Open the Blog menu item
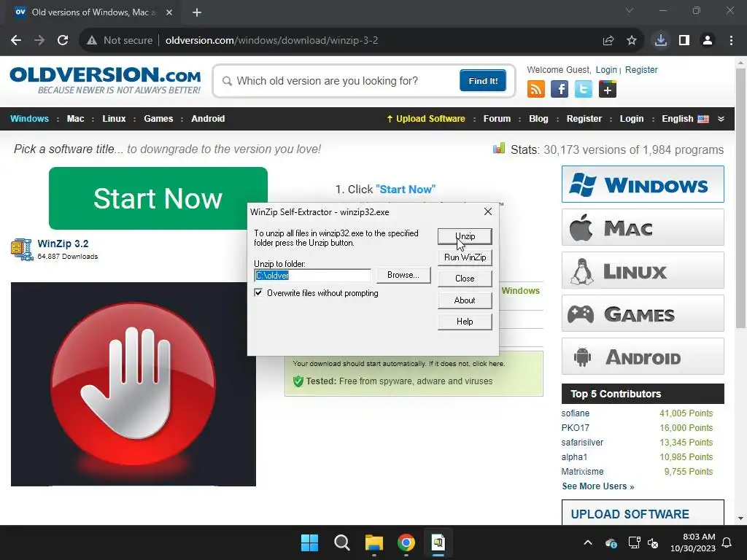Image resolution: width=747 pixels, height=560 pixels. 538,119
